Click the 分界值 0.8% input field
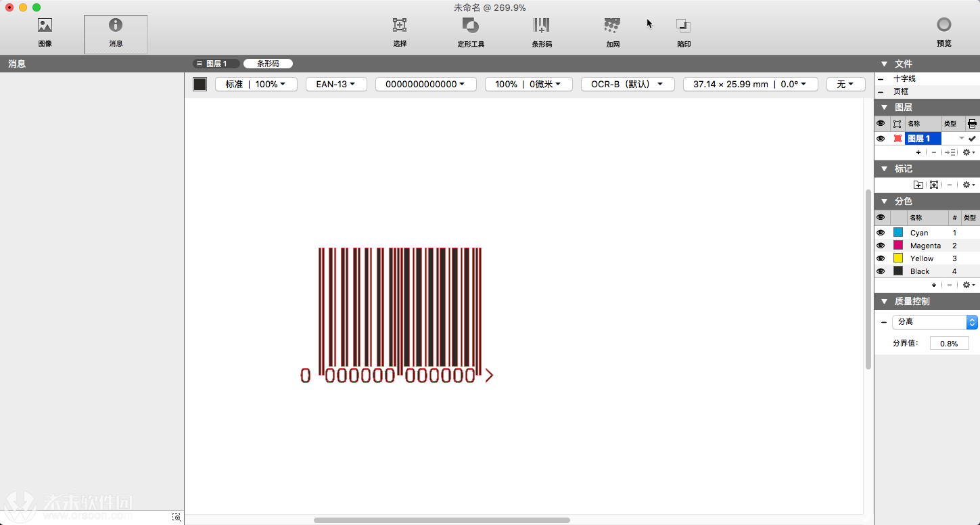 (x=950, y=343)
